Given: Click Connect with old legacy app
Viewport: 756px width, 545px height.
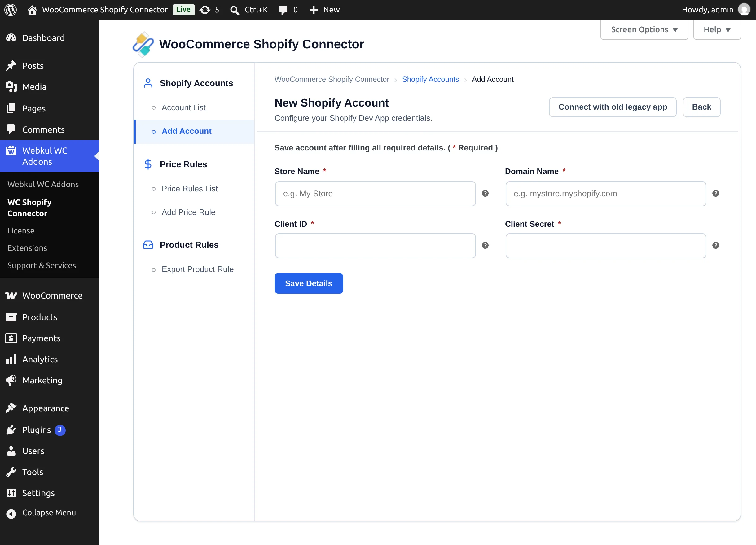Looking at the screenshot, I should click(x=613, y=107).
